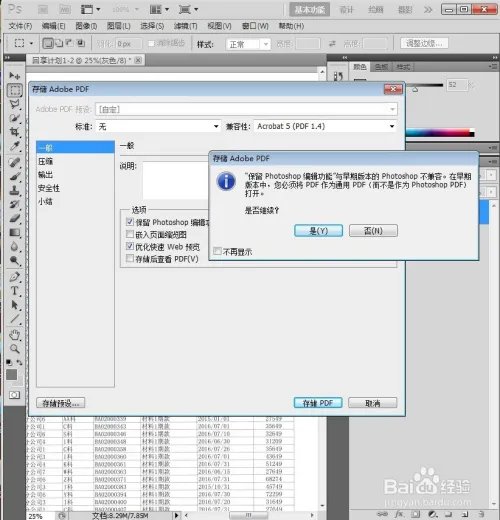Click the document tab 回享计划1-2
Viewport: 500px width, 520px height.
(85, 60)
